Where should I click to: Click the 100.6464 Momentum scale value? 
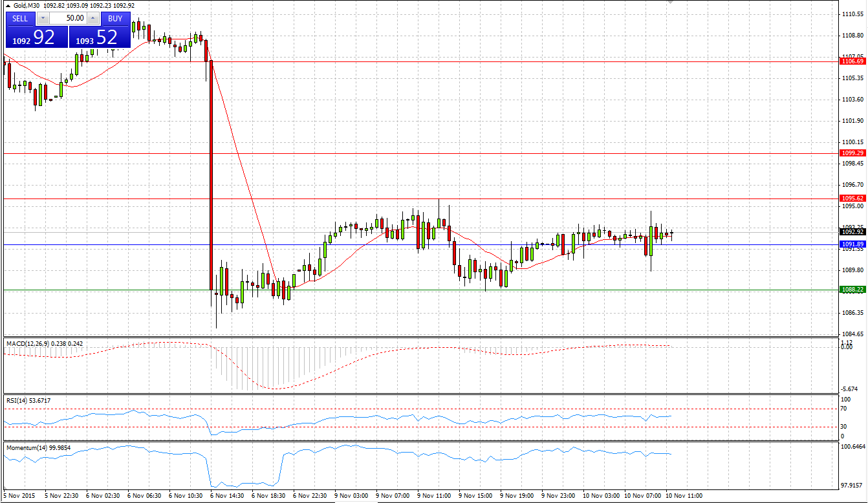(854, 447)
